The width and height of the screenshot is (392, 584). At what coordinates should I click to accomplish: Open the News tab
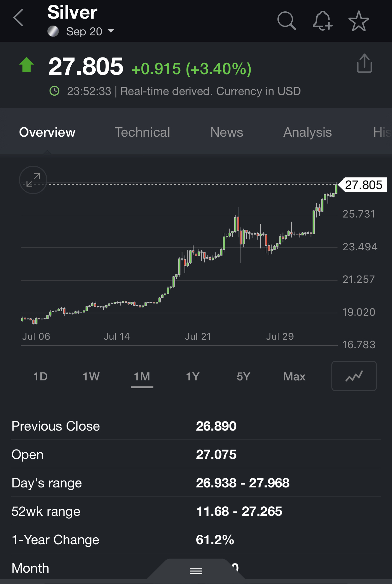(227, 132)
